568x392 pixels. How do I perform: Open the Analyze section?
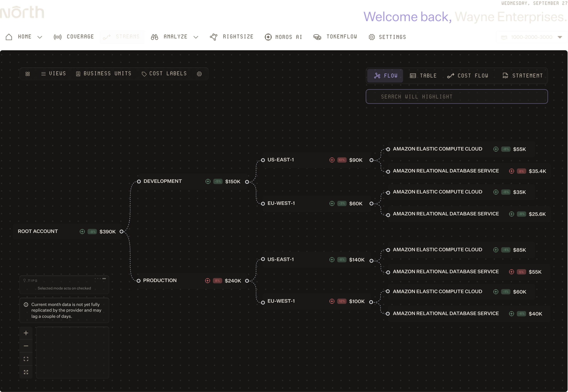[x=169, y=37]
